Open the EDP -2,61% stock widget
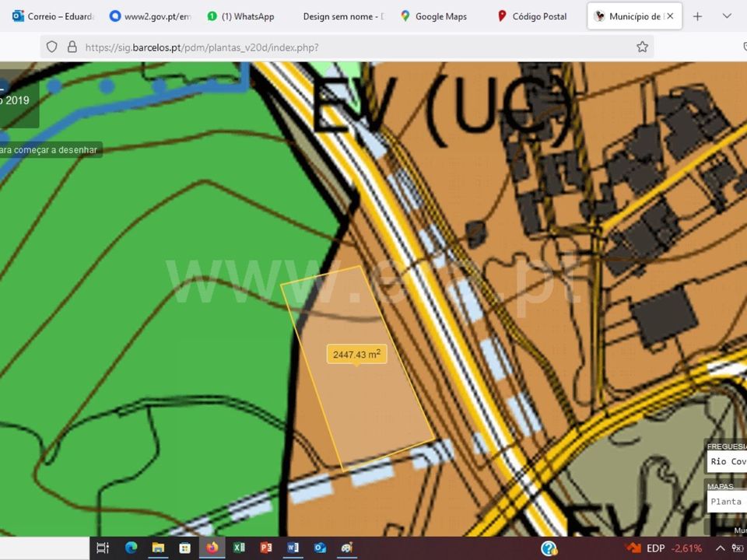The height and width of the screenshot is (560, 747). (664, 548)
